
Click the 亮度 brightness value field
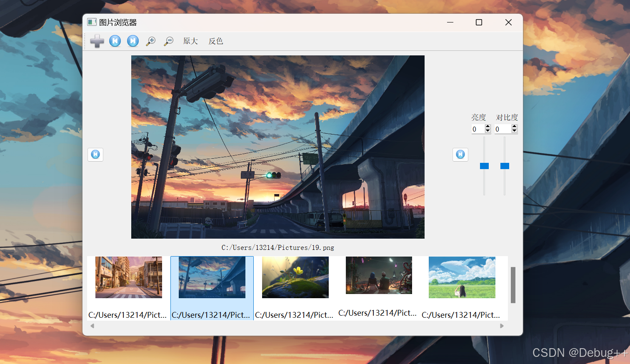coord(477,129)
